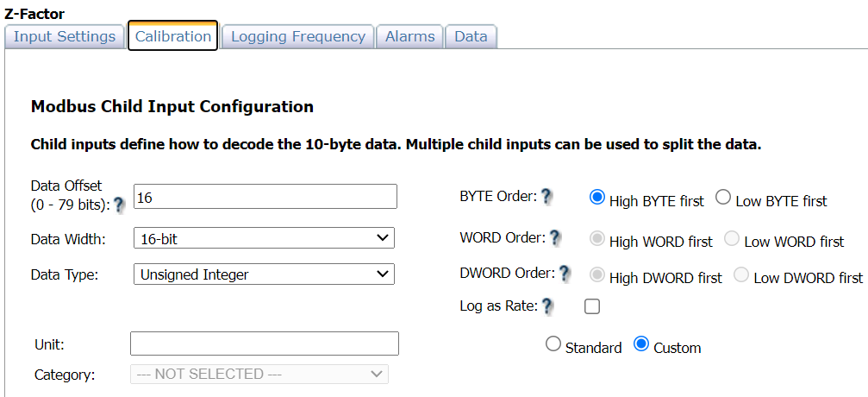Switch to the Input Settings tab
The height and width of the screenshot is (397, 868).
[65, 36]
